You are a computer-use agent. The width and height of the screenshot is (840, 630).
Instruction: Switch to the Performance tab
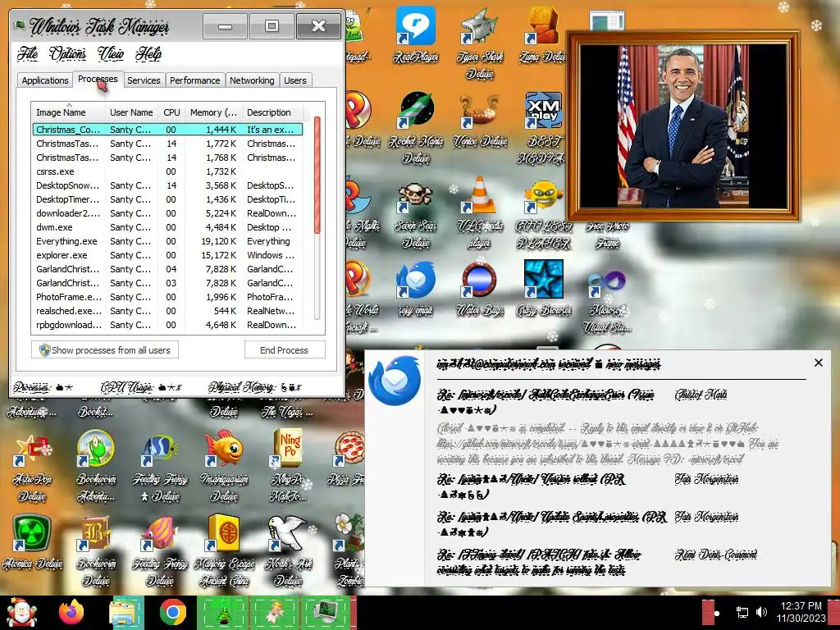pos(195,80)
